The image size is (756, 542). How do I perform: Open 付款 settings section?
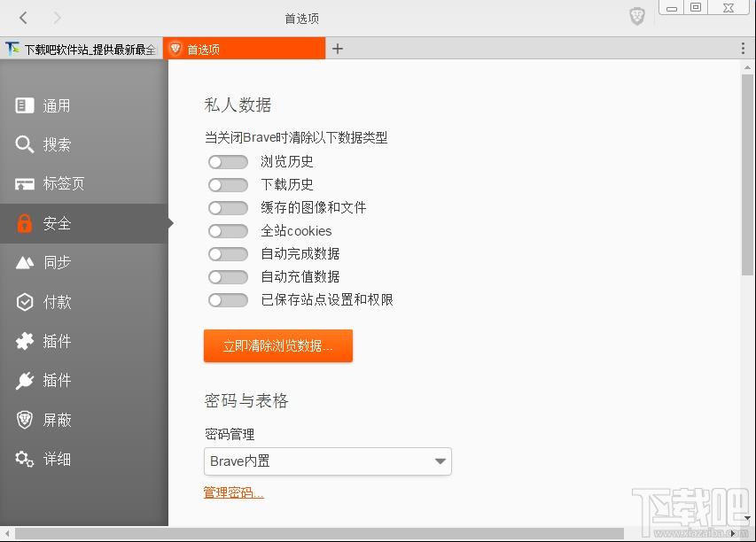(x=84, y=302)
